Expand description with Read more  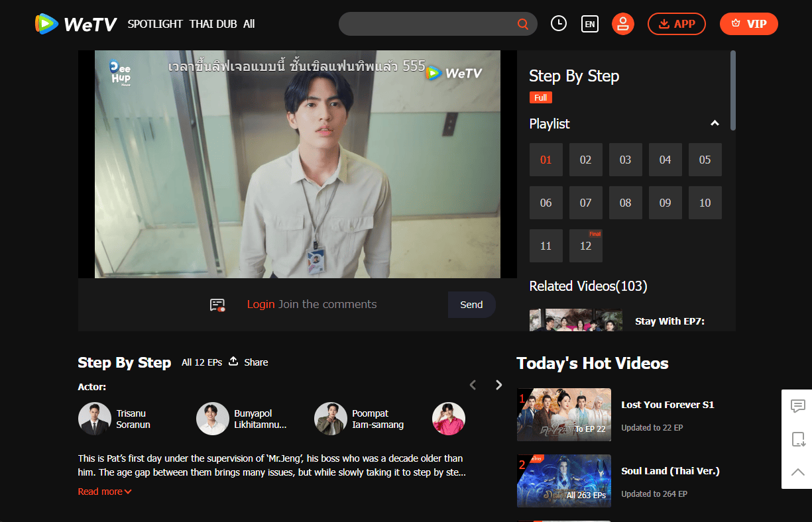coord(105,492)
